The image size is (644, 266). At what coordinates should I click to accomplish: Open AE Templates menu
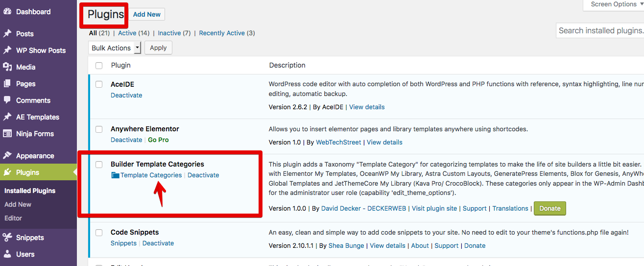(x=38, y=117)
